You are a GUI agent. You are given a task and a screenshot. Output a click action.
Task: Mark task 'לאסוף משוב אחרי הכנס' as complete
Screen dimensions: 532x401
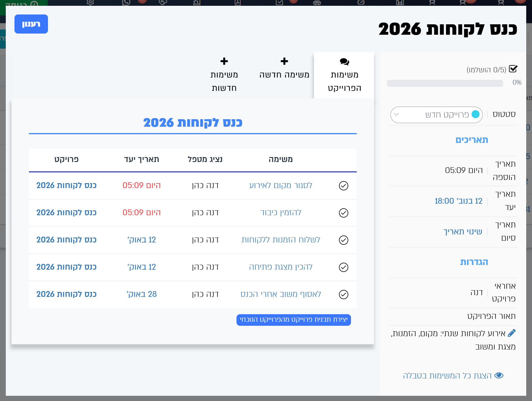(343, 294)
